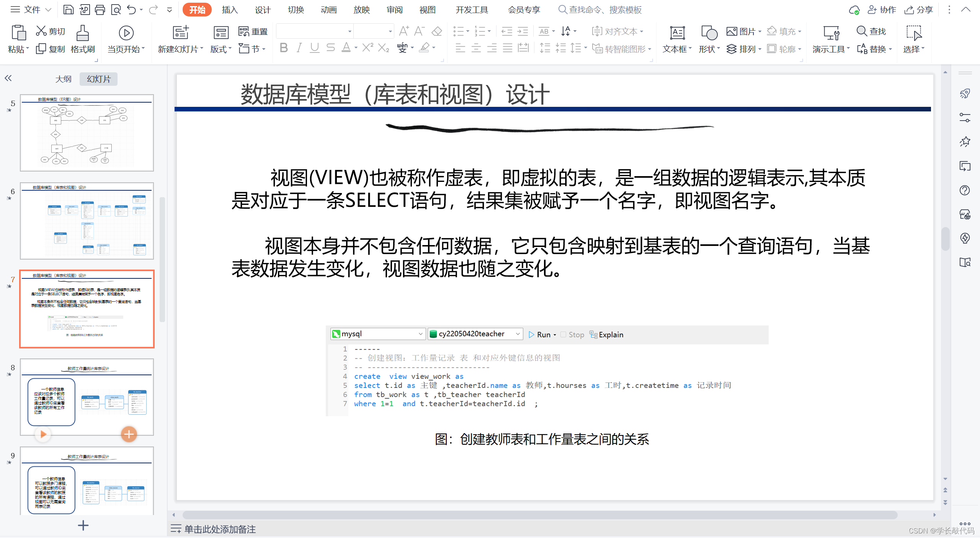
Task: Click the 协作 collaborate button
Action: (x=882, y=10)
